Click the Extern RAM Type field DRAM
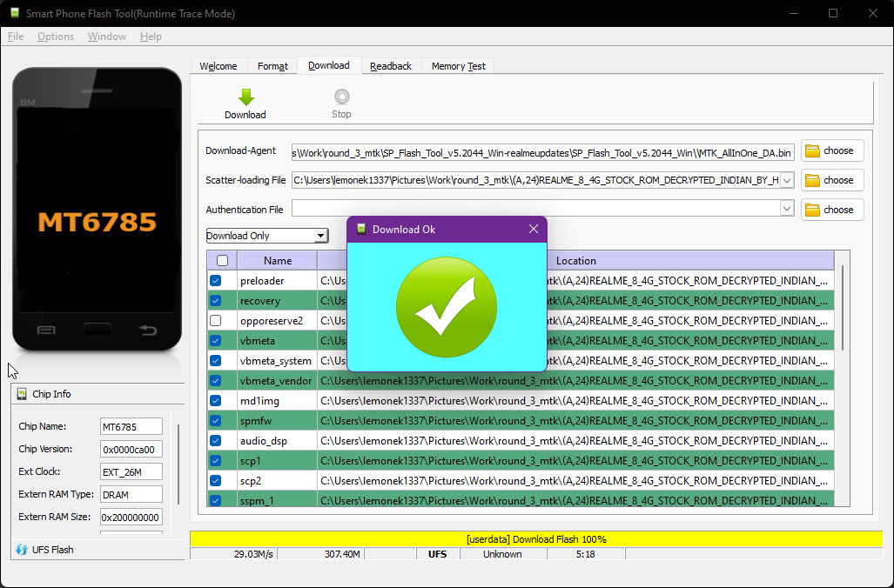 click(x=131, y=495)
